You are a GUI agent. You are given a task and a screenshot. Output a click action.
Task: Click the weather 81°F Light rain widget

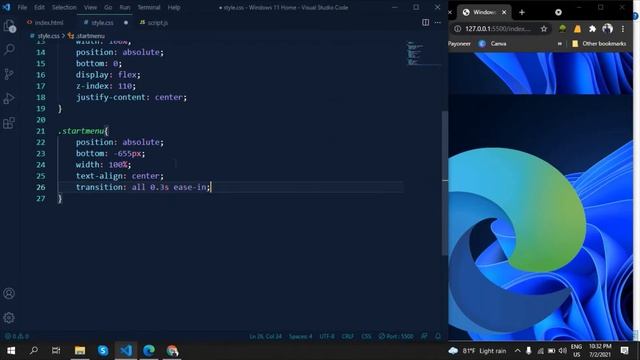coord(477,351)
